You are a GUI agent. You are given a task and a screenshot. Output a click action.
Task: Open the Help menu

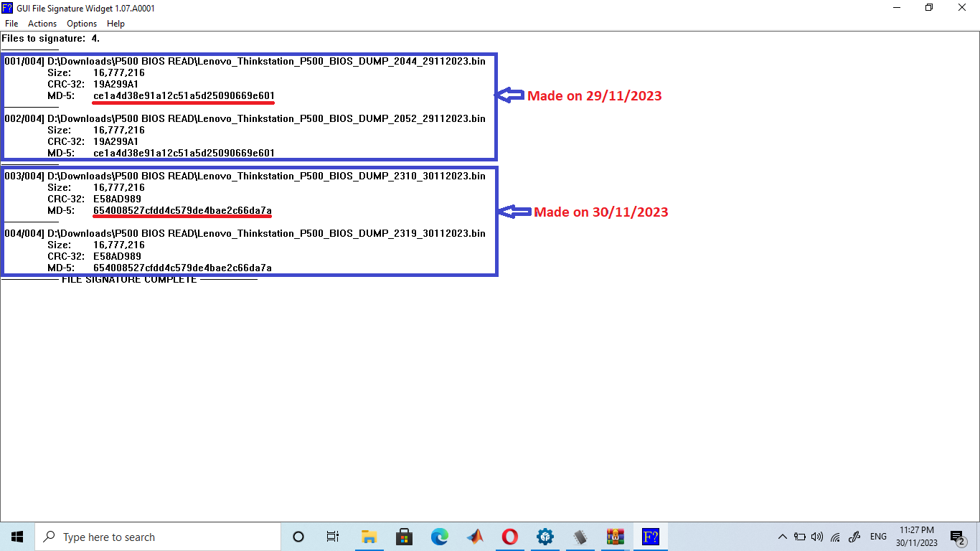[116, 24]
